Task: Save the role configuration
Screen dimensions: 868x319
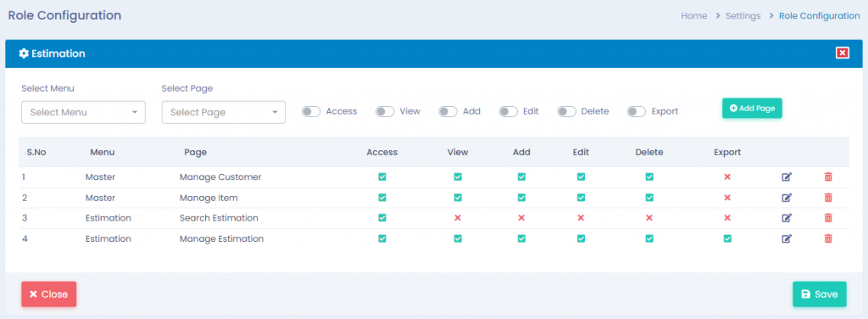Action: click(820, 294)
